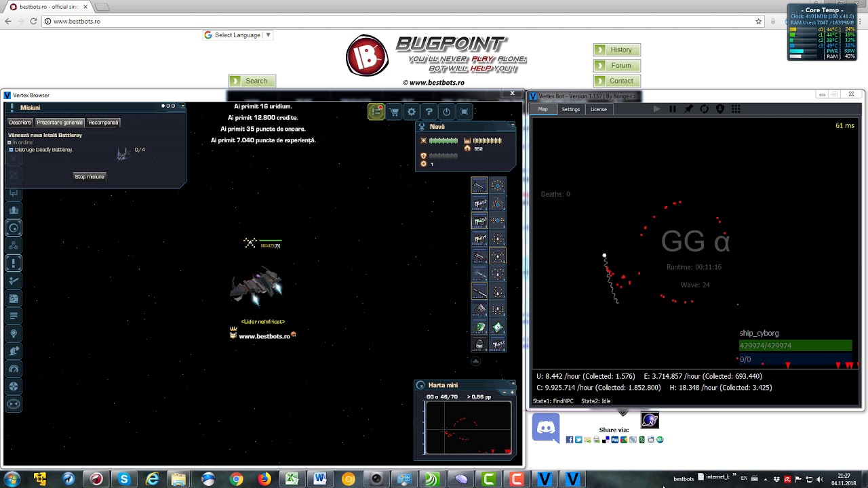Open Skype from the Windows taskbar
Viewport: 868px width, 488px height.
click(x=124, y=479)
